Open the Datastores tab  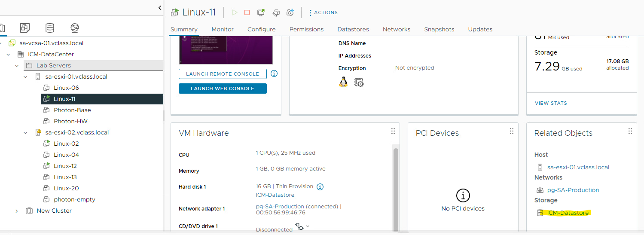(353, 29)
